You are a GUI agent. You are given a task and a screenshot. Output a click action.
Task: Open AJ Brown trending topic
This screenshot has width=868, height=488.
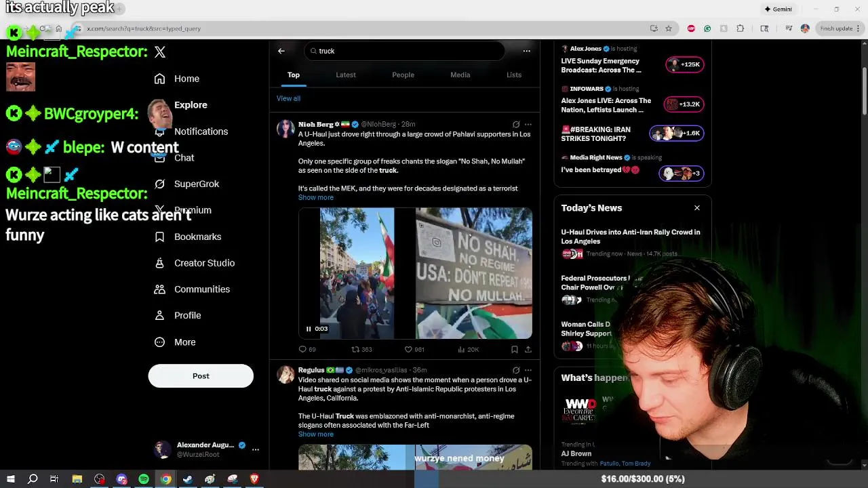tap(576, 453)
